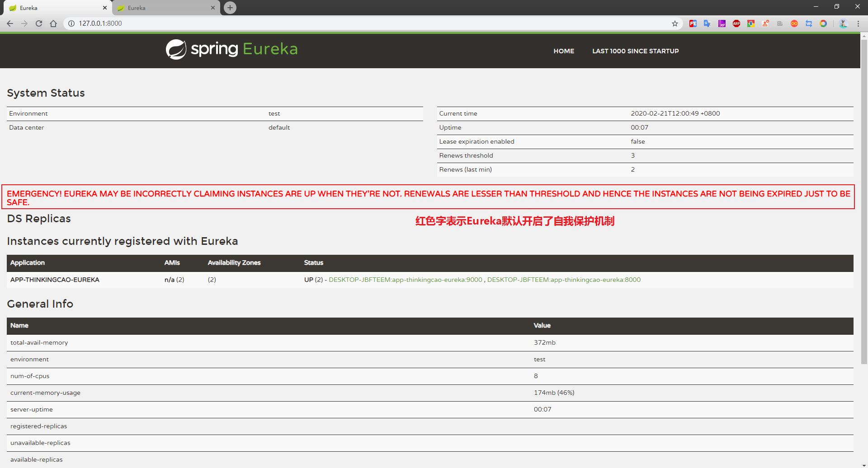
Task: Reload the Eureka page
Action: pyautogui.click(x=39, y=23)
